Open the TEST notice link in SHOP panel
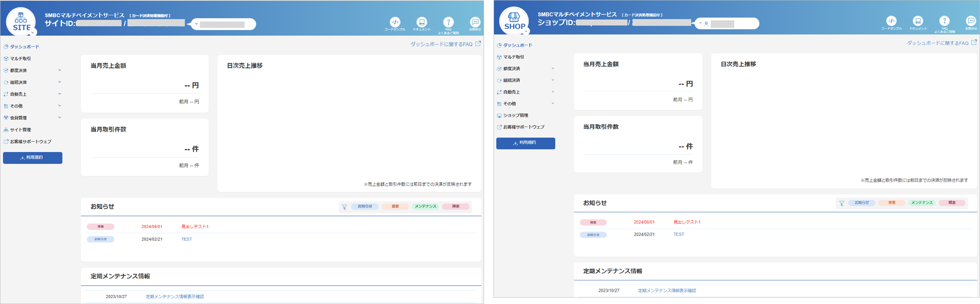This screenshot has width=980, height=304. pyautogui.click(x=679, y=235)
